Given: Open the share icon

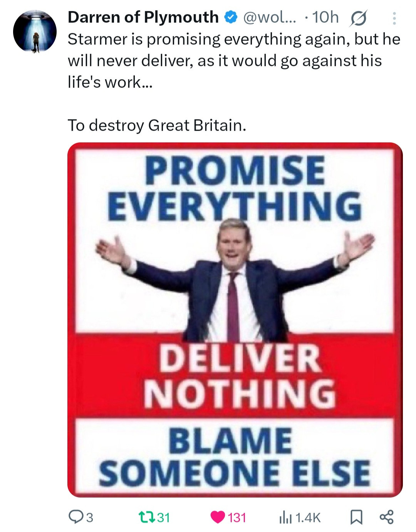Looking at the screenshot, I should point(387,517).
